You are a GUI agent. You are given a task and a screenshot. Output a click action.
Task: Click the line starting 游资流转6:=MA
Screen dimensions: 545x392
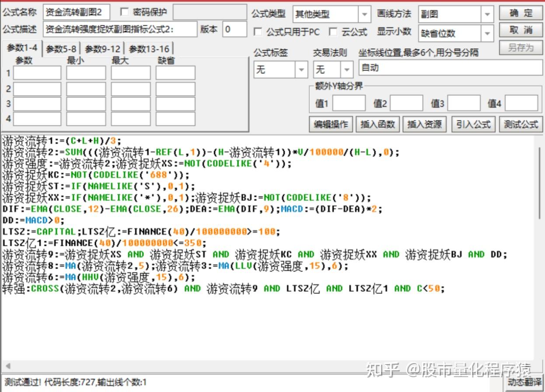tap(98, 277)
